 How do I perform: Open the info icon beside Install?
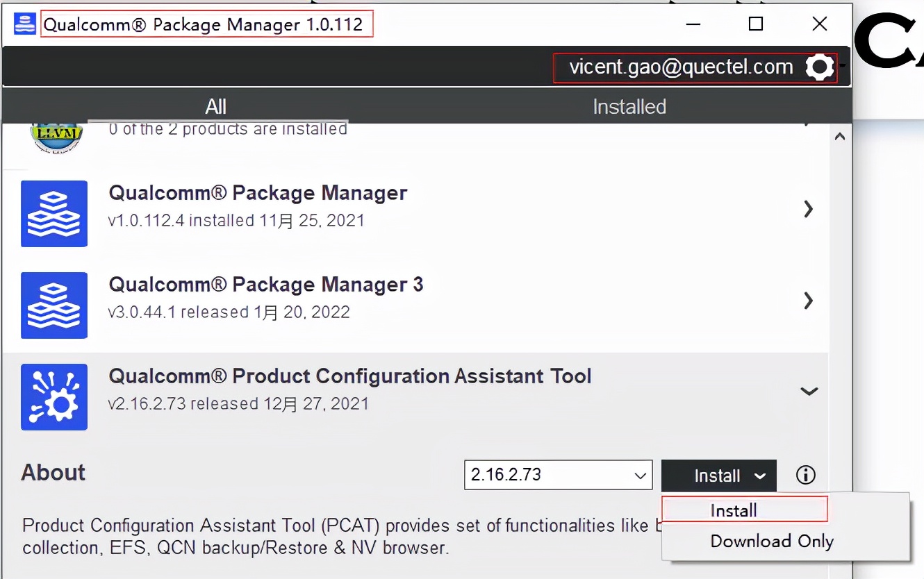pyautogui.click(x=805, y=475)
